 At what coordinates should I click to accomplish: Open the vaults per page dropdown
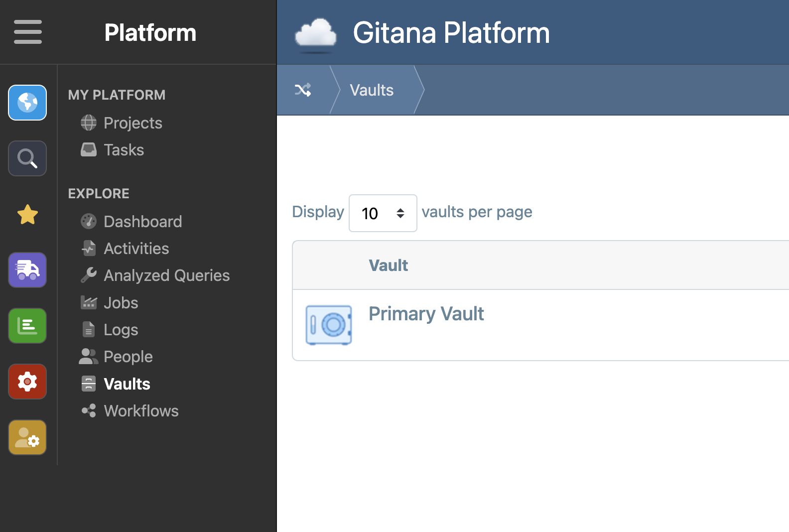tap(383, 213)
